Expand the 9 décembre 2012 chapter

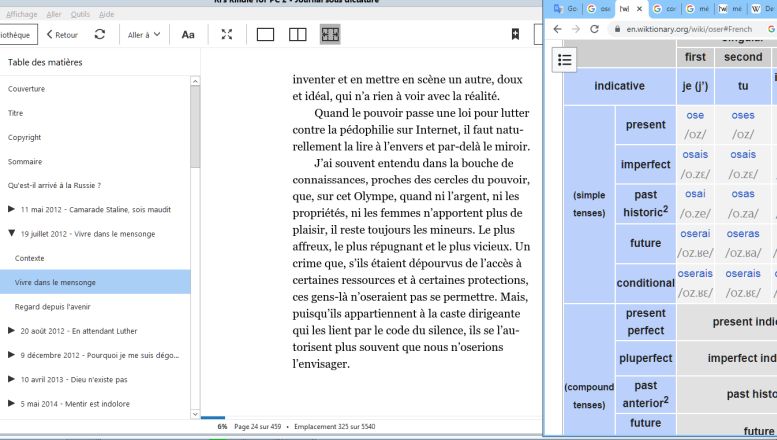11,355
